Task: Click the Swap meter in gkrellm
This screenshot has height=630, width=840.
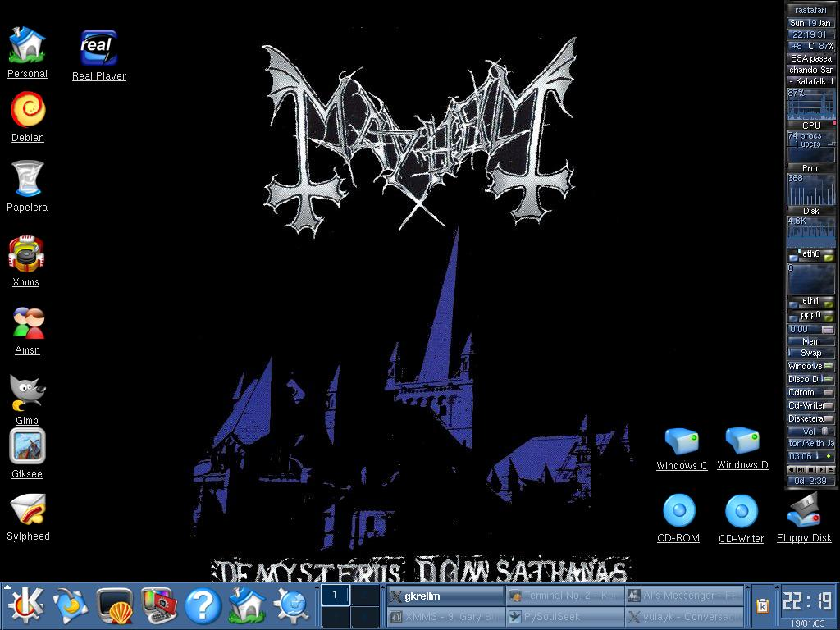Action: coord(810,353)
